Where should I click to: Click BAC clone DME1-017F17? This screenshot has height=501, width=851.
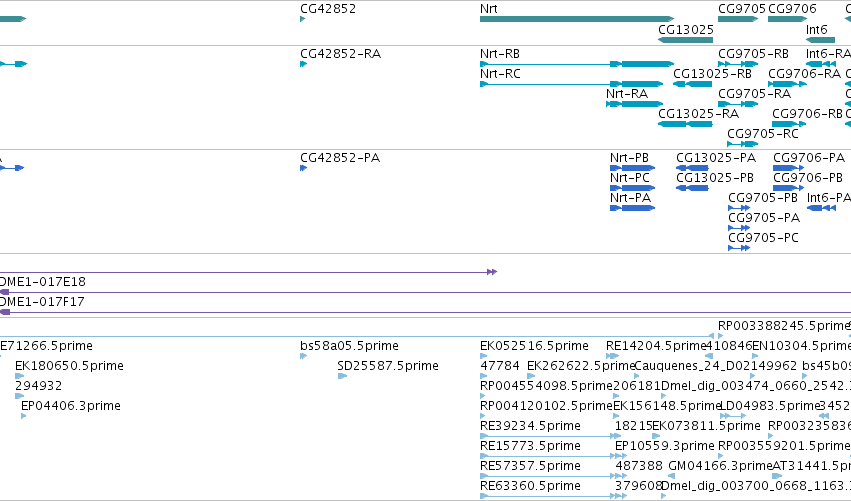(x=42, y=302)
